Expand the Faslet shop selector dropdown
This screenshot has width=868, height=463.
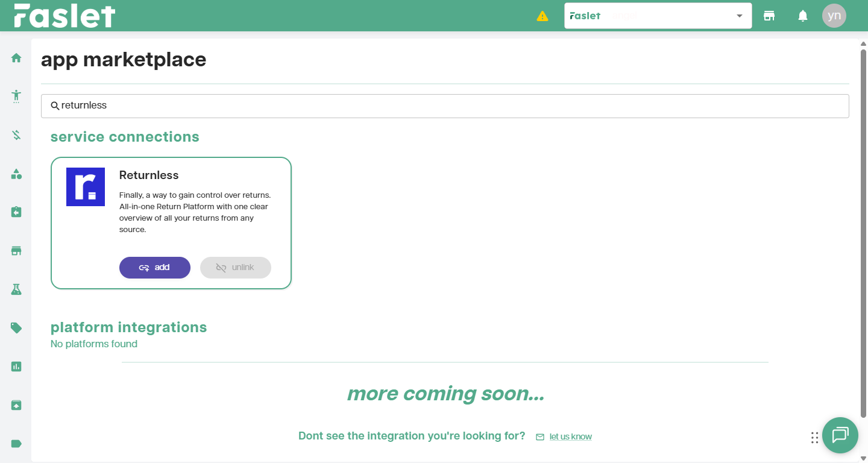(658, 16)
